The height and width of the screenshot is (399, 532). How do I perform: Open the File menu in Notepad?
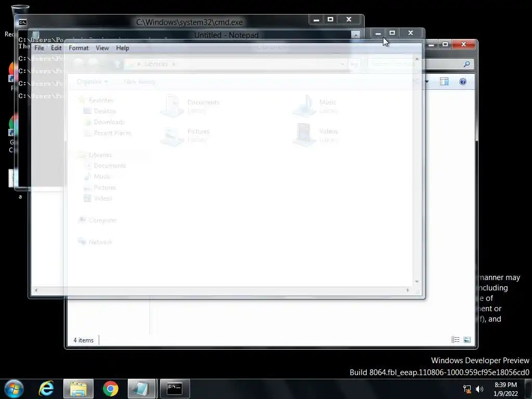(x=39, y=48)
